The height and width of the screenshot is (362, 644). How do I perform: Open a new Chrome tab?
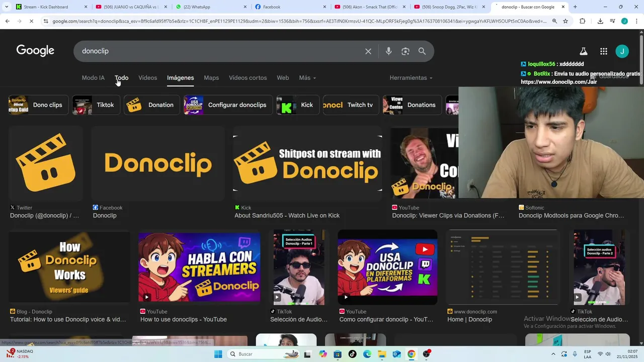click(x=575, y=7)
